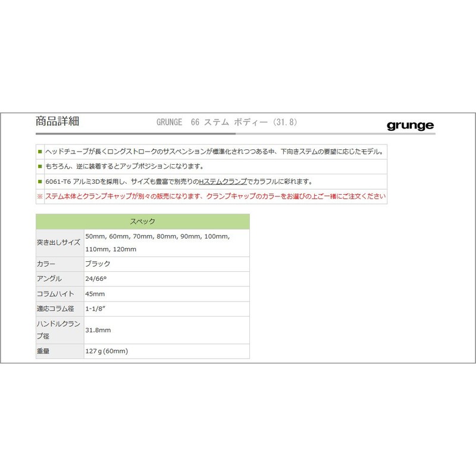476x476 pixels.
Task: Click the 1-1/8″ column diameter value
Action: (x=97, y=309)
